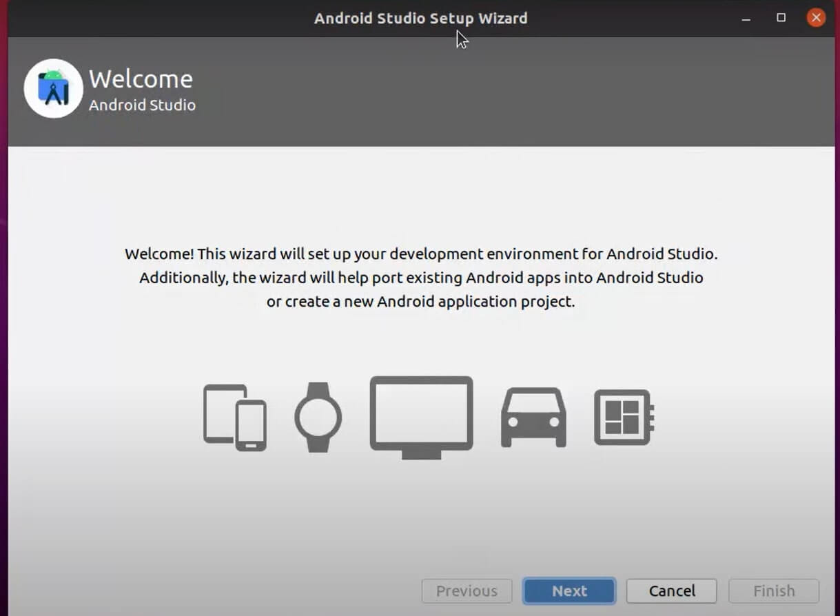This screenshot has width=840, height=616.
Task: Click the greyed-out Previous button
Action: [x=467, y=591]
